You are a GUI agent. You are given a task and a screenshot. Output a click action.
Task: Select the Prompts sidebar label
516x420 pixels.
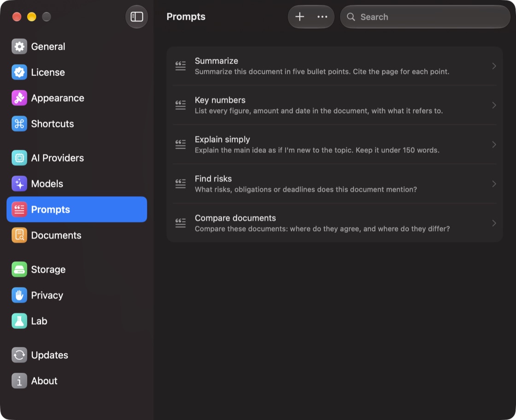tap(50, 210)
